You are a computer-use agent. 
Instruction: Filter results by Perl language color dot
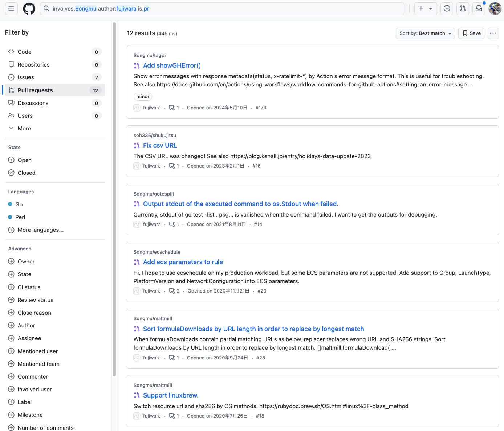pos(10,217)
